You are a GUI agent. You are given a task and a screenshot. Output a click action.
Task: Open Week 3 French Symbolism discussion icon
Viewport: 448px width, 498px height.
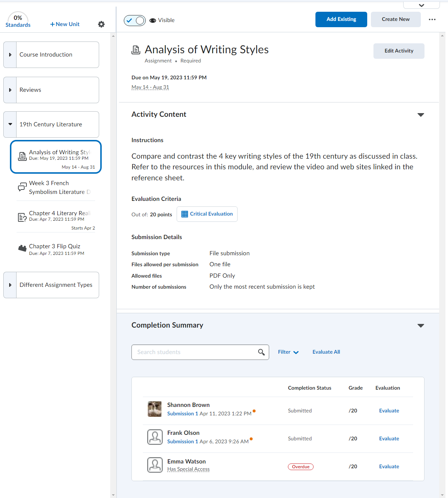click(22, 187)
